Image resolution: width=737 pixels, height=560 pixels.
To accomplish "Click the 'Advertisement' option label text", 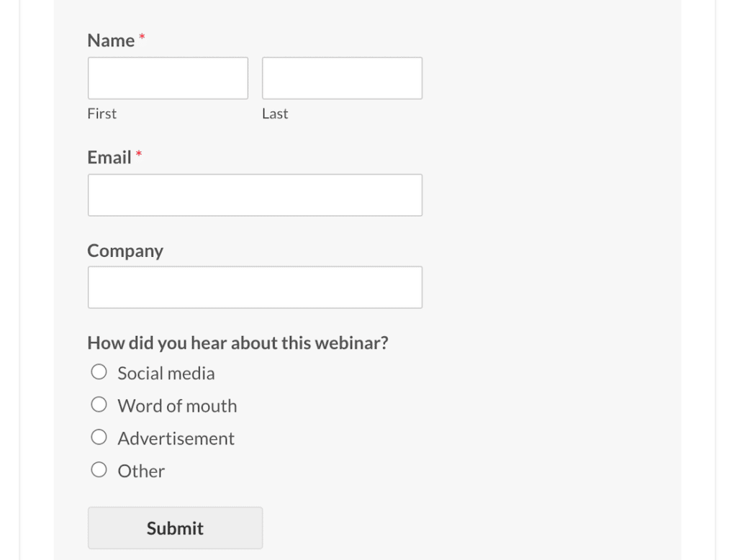I will 176,438.
